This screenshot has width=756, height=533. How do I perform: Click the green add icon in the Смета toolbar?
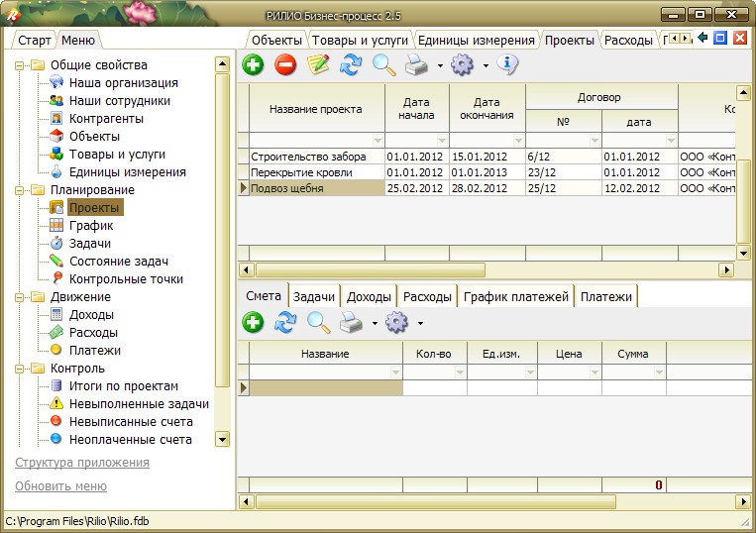(253, 322)
